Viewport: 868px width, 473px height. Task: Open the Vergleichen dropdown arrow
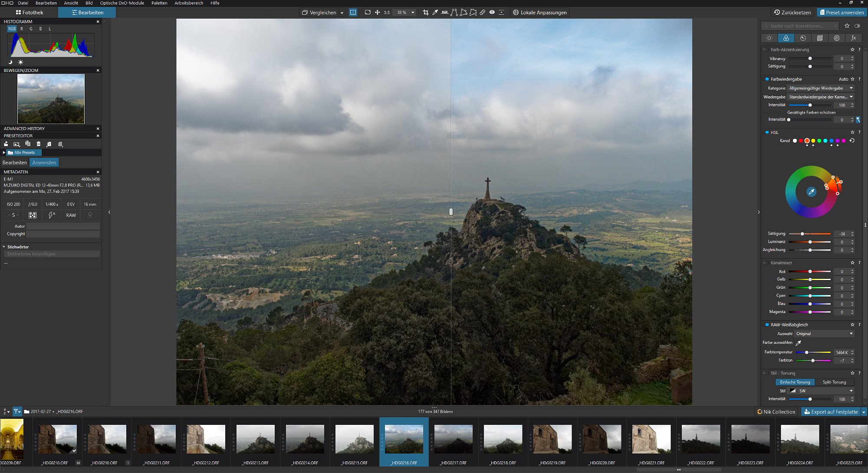point(342,13)
